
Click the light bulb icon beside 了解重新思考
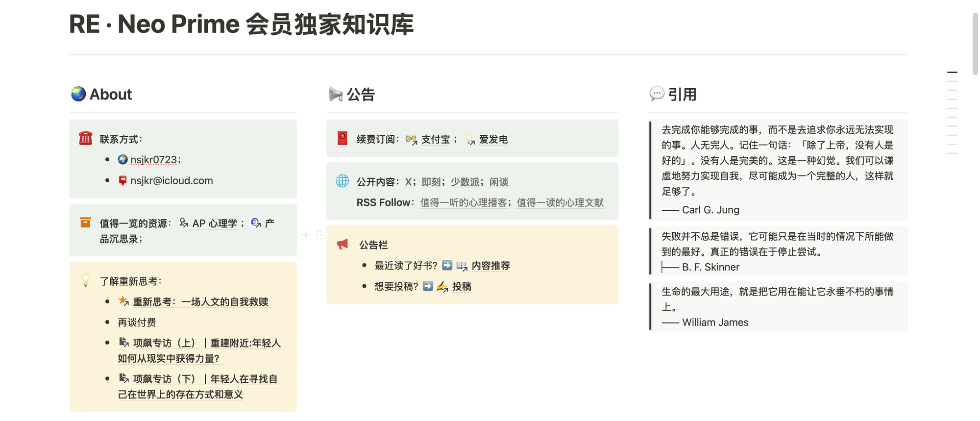click(x=86, y=280)
